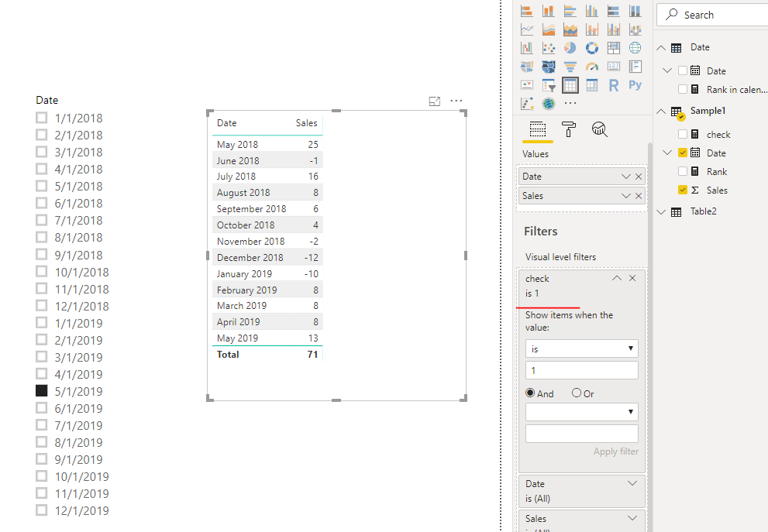This screenshot has height=532, width=768.
Task: Collapse the check filter card
Action: (617, 278)
